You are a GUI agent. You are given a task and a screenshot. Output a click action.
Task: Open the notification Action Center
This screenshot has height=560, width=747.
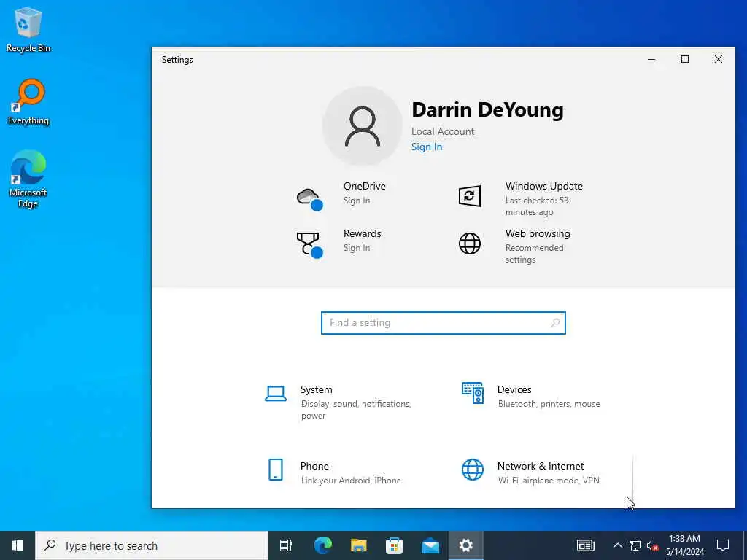(723, 545)
